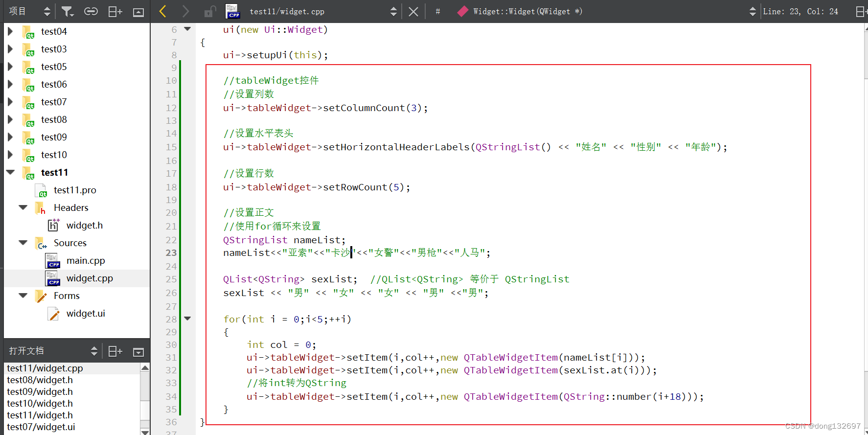Fold the for loop at line 28
Image resolution: width=868 pixels, height=435 pixels.
(187, 319)
